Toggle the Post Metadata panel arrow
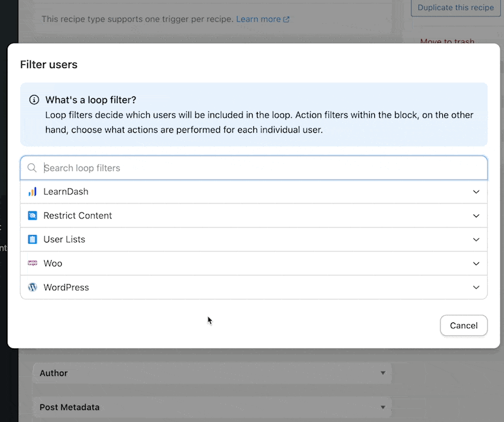 (382, 408)
